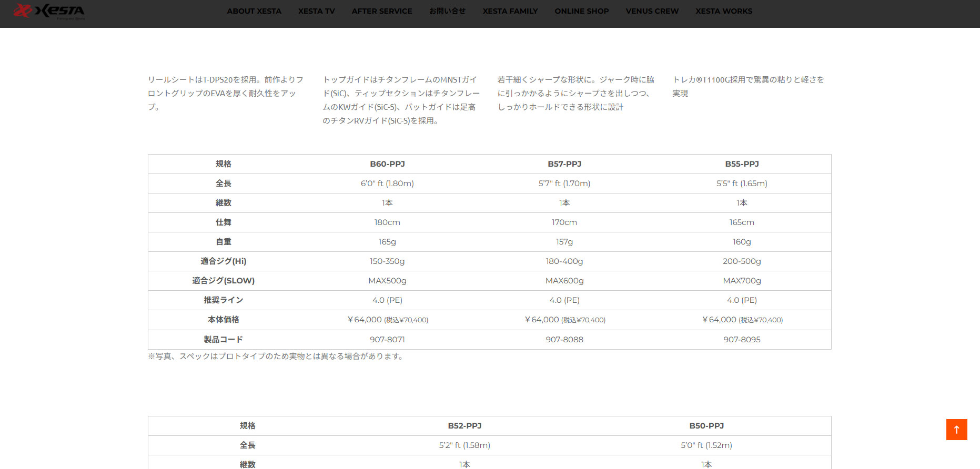Click the 適合ジグ(Hi) row label
This screenshot has width=980, height=469.
(x=224, y=261)
